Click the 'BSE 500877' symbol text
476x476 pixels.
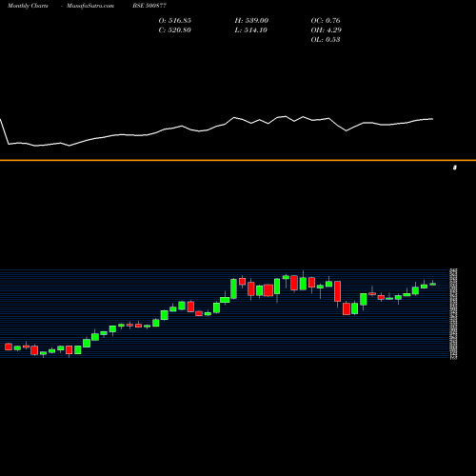pyautogui.click(x=149, y=6)
